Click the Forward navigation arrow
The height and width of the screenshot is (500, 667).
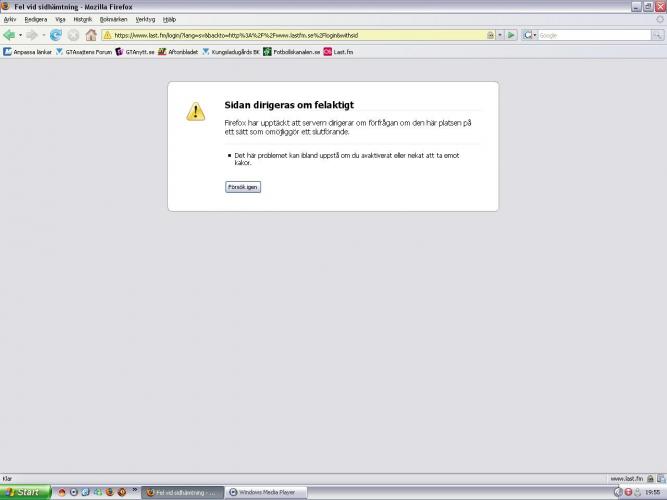coord(32,35)
